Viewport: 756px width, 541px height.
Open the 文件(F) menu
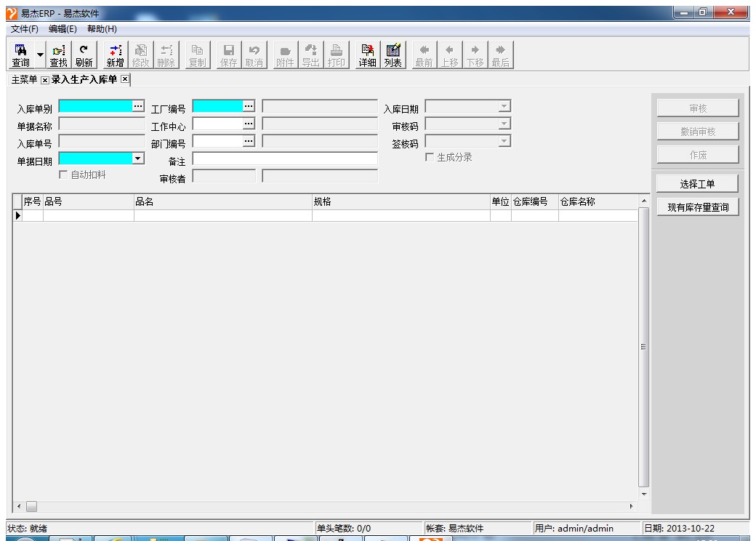coord(25,28)
